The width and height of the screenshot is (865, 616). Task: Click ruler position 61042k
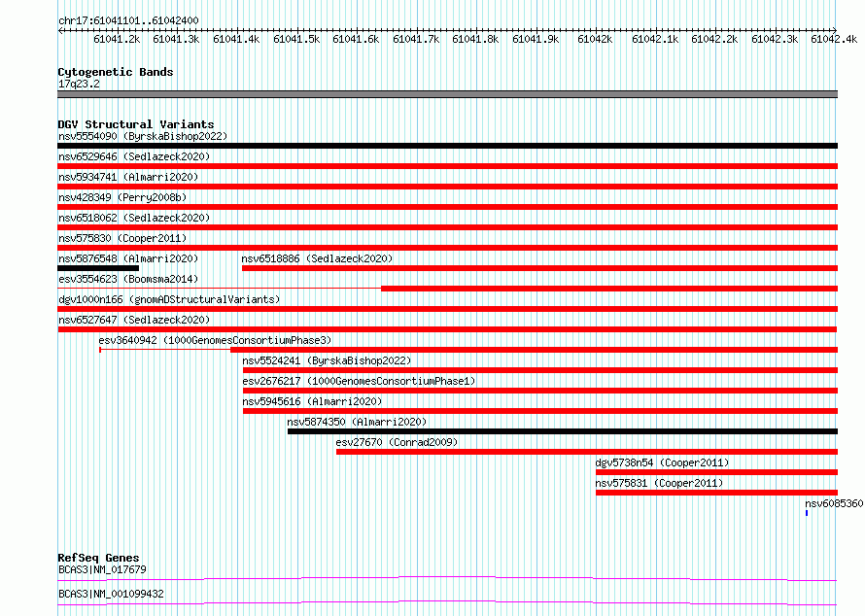pos(595,39)
